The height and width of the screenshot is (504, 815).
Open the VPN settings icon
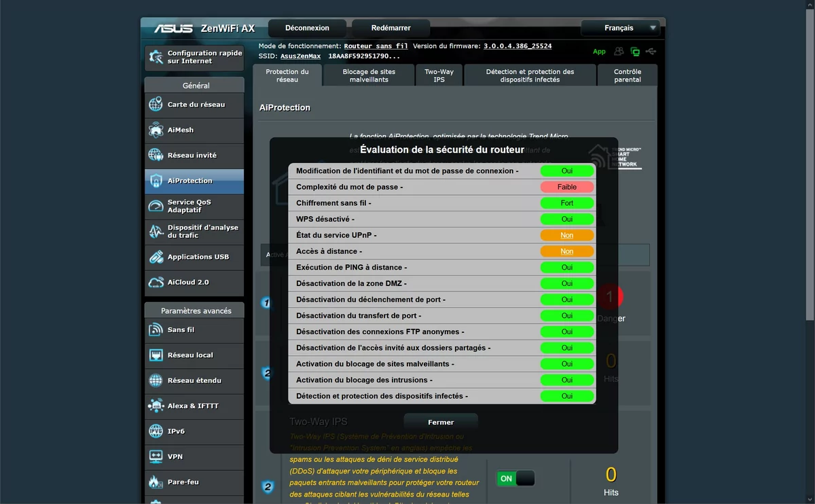pos(156,456)
